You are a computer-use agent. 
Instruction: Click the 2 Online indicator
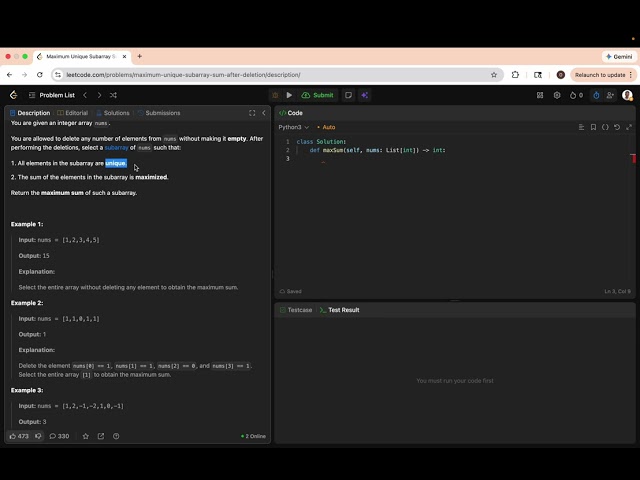253,436
